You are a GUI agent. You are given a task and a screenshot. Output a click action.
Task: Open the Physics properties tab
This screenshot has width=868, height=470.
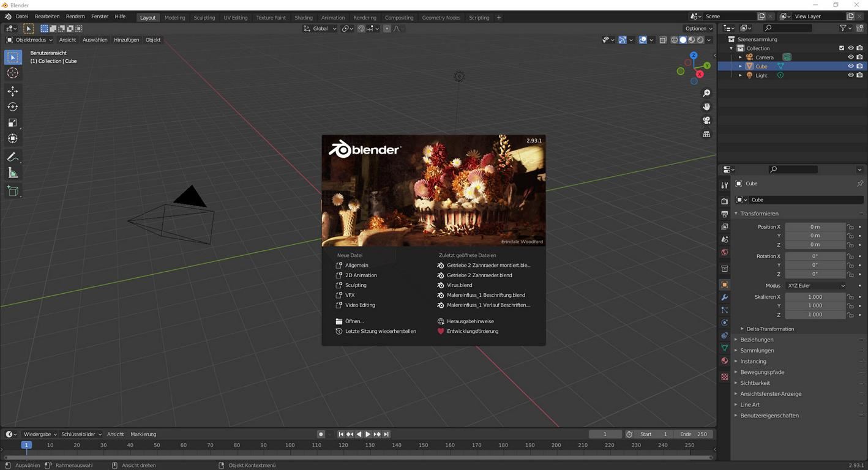coord(724,323)
